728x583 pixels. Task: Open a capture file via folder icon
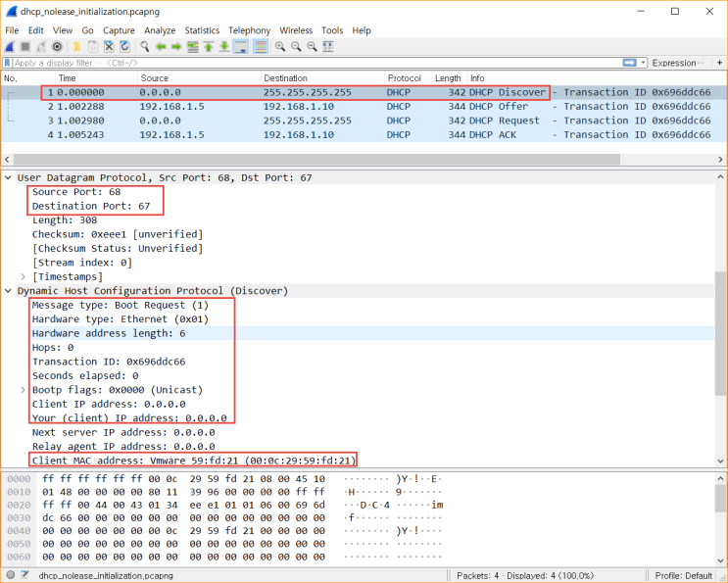click(x=76, y=46)
